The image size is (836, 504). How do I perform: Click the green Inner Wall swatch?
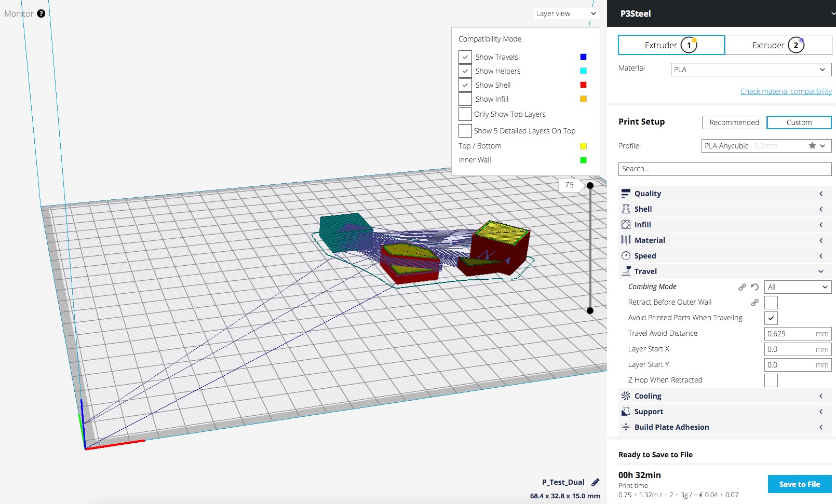(x=583, y=160)
